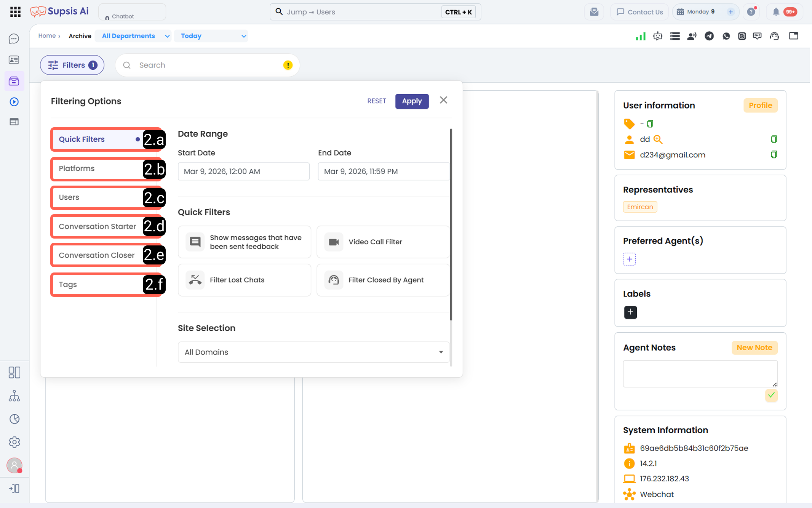
Task: Open the notifications bell
Action: point(776,12)
